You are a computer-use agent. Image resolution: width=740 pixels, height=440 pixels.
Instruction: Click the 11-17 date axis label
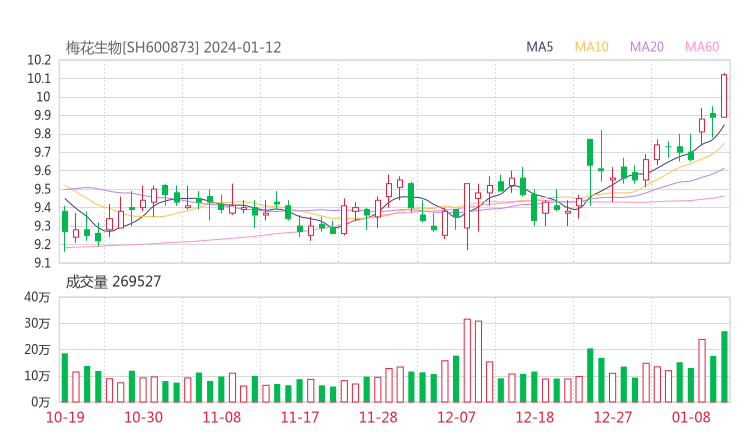(300, 417)
